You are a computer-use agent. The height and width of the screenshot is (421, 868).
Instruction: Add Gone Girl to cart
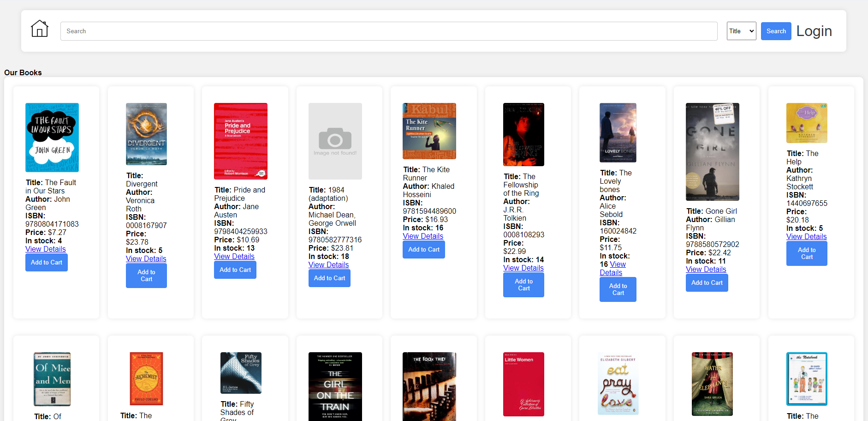coord(707,283)
